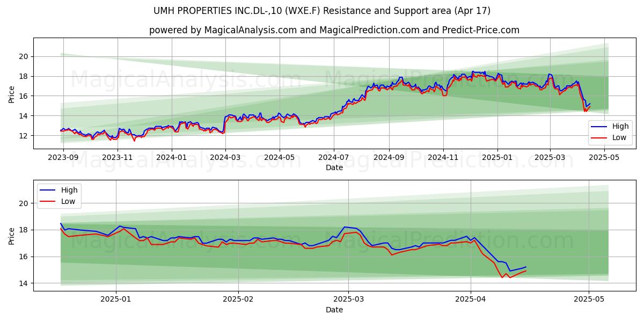Click 'Low' in the top chart legend

[x=620, y=138]
